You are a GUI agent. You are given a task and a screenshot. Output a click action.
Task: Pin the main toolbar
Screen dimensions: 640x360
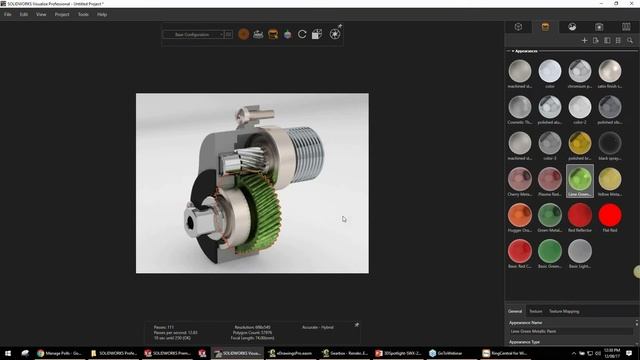pos(340,26)
